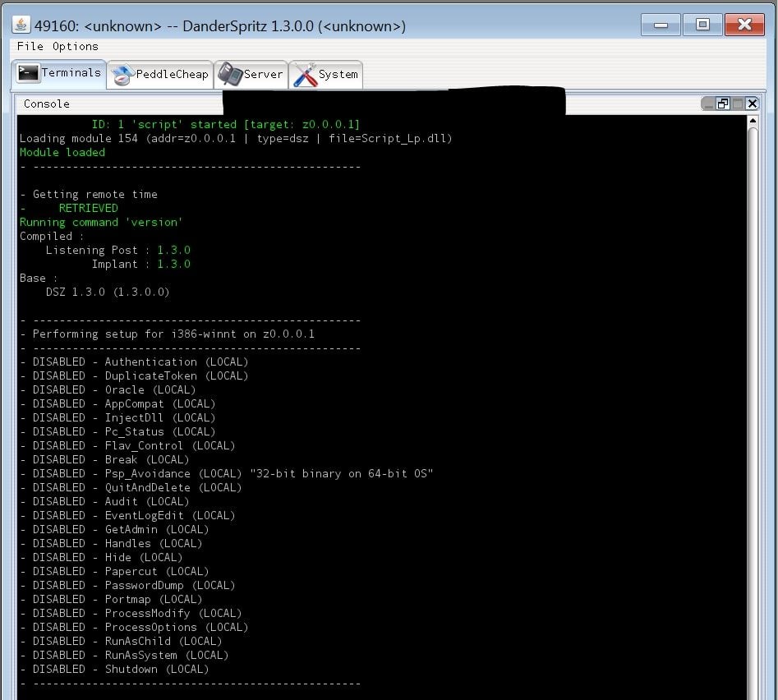Select the green "Module loaded" text

pyautogui.click(x=62, y=152)
